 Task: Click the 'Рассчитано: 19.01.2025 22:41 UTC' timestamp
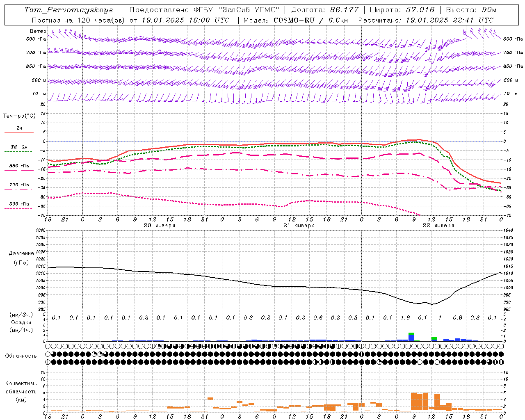(x=426, y=20)
